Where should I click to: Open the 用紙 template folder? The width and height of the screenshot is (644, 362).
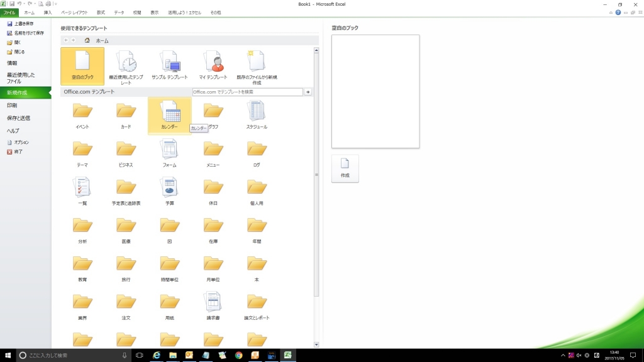(x=170, y=307)
